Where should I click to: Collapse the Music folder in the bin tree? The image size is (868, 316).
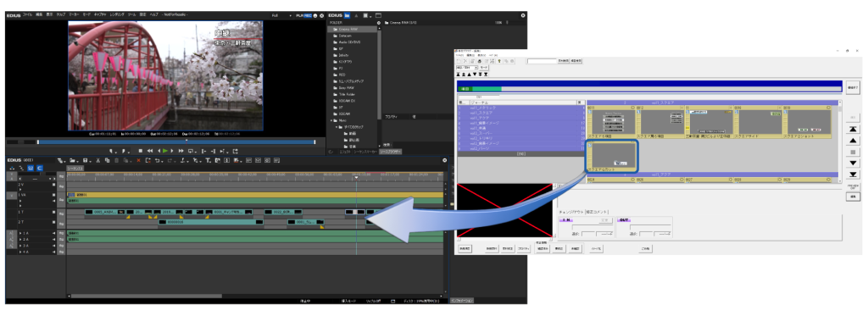point(331,120)
